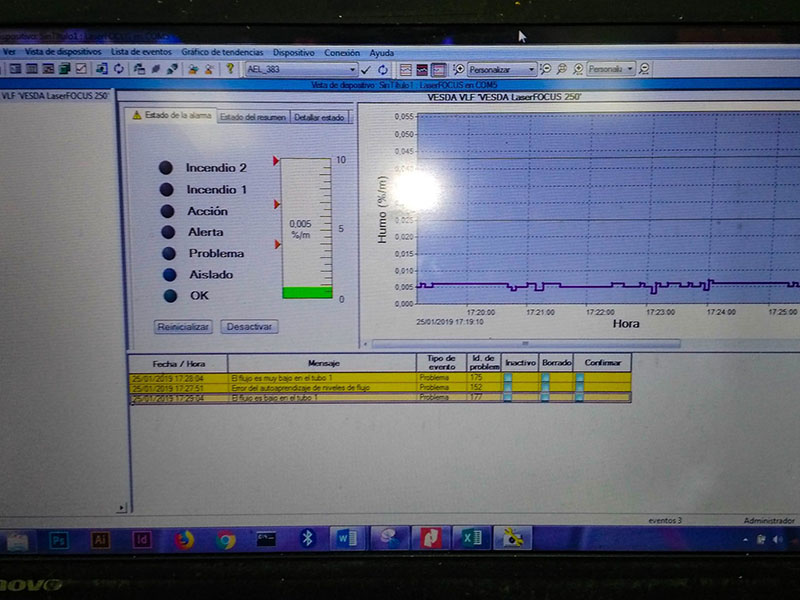This screenshot has width=800, height=600.
Task: Open Photoshop from the taskbar
Action: click(x=59, y=539)
